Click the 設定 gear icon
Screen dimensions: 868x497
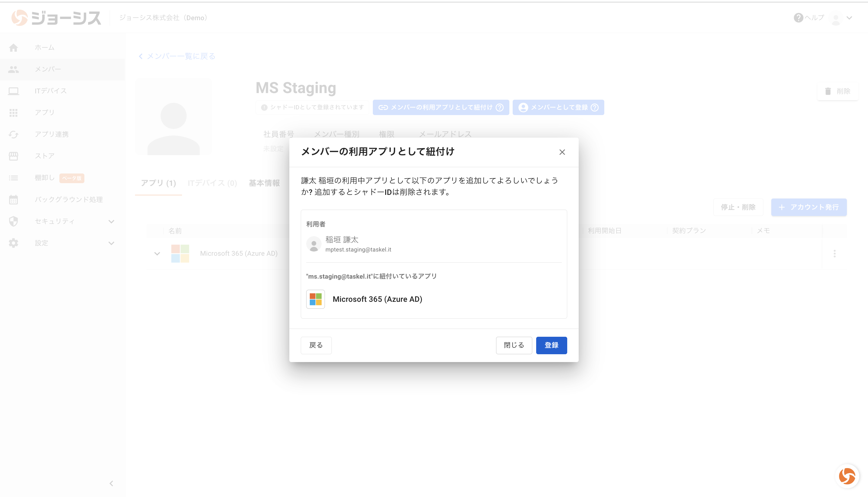click(14, 243)
